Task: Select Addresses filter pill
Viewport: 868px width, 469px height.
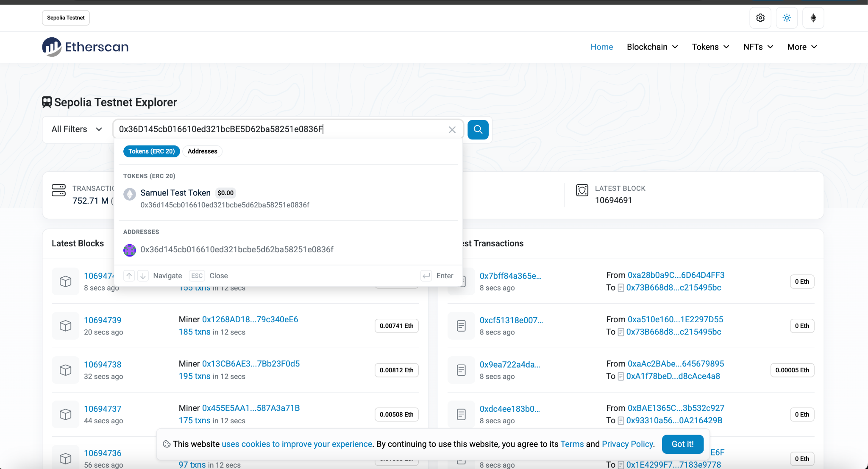Action: click(202, 151)
